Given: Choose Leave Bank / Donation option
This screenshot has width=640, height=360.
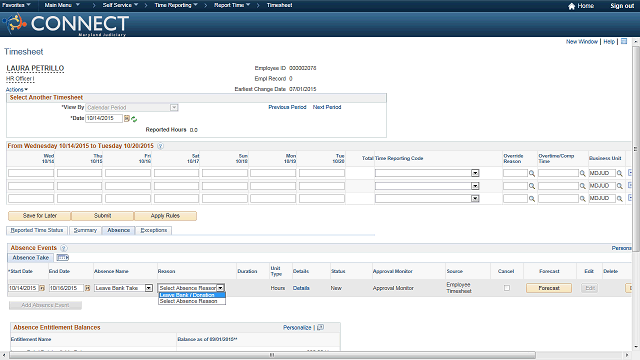Looking at the screenshot, I should (192, 295).
